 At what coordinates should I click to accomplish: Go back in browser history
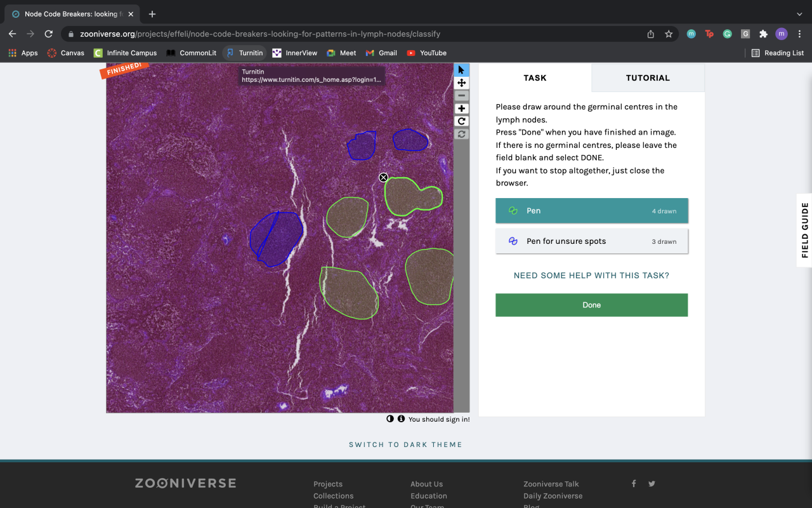pyautogui.click(x=12, y=34)
